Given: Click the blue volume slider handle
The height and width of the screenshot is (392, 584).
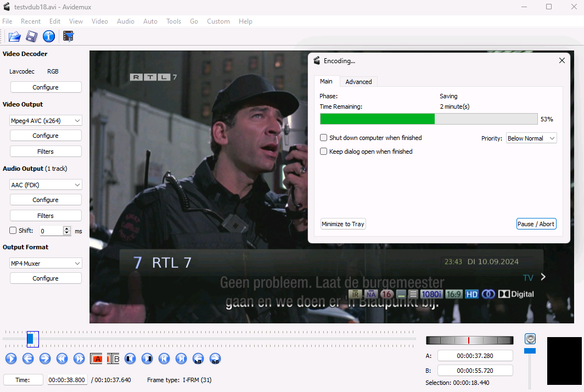Looking at the screenshot, I should tap(530, 351).
